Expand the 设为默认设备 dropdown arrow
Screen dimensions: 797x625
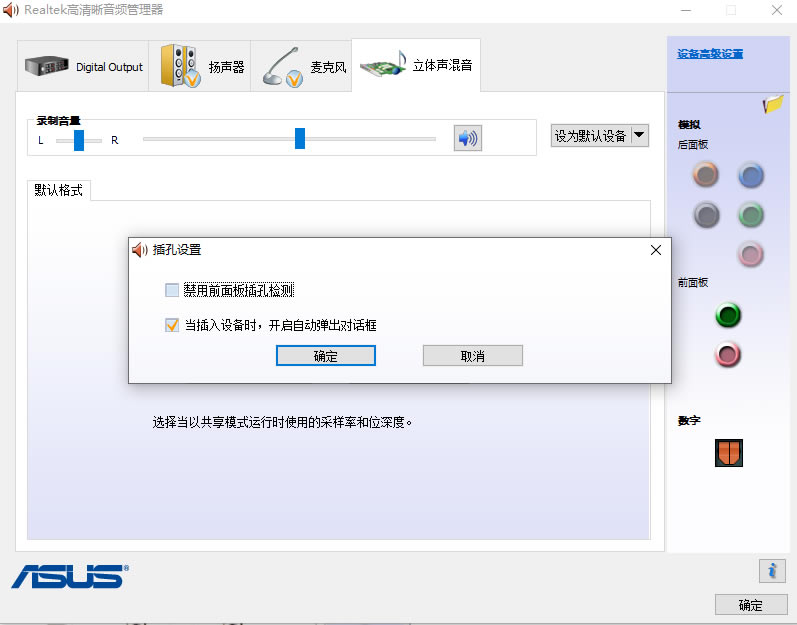pos(639,135)
